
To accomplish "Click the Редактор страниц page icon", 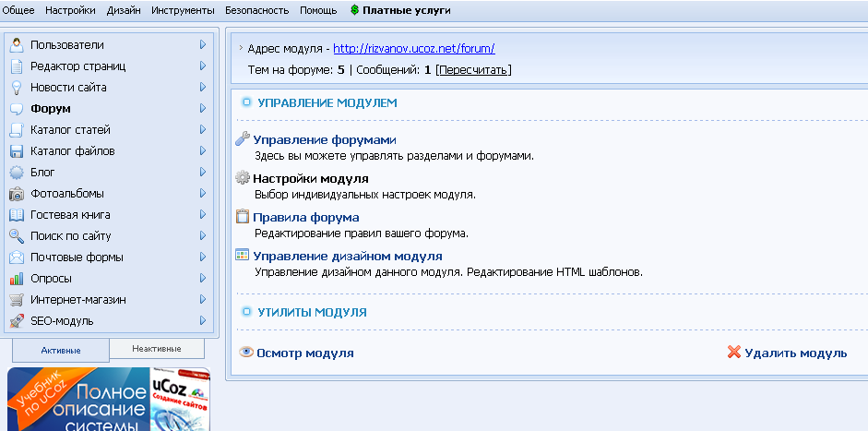I will coord(17,66).
